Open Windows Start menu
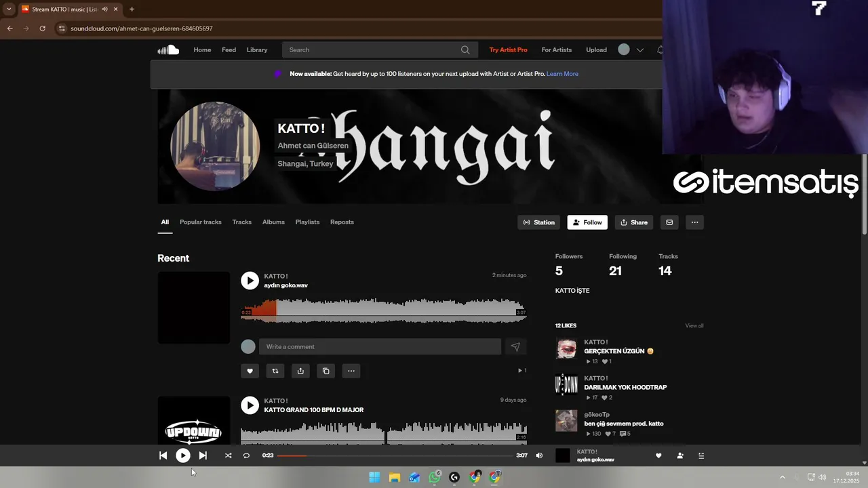The image size is (868, 488). 374,477
